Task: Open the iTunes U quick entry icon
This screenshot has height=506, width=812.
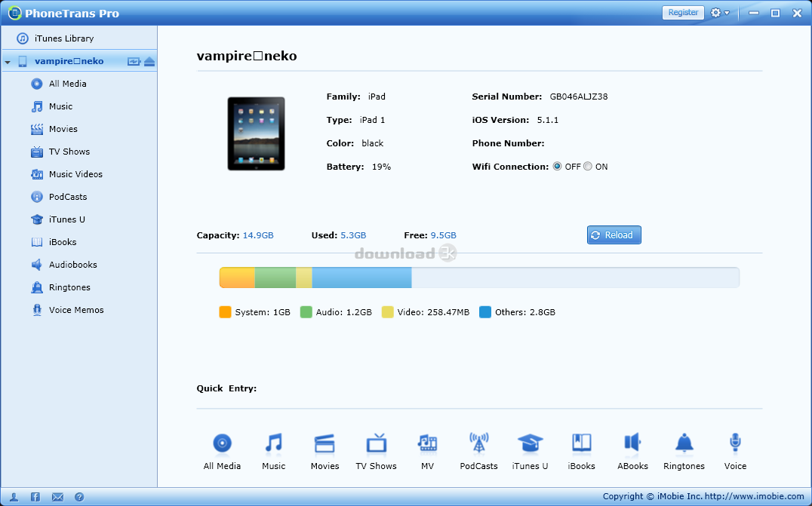Action: coord(531,443)
